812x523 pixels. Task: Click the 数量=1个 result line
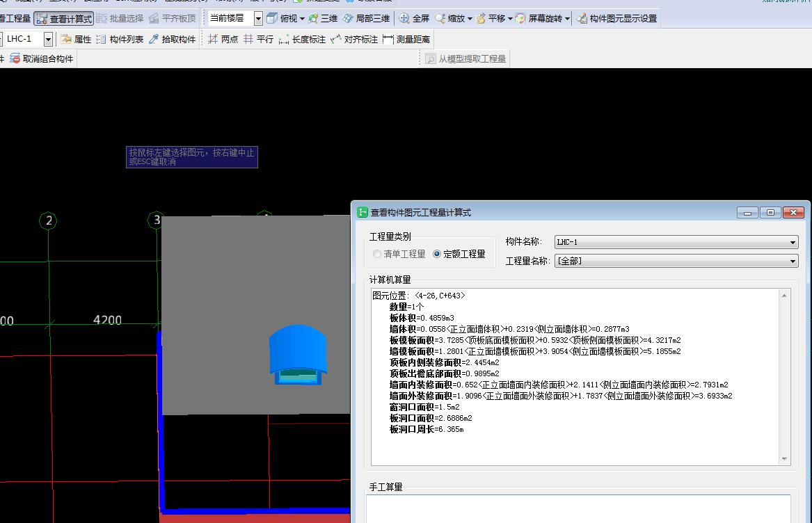click(x=406, y=307)
